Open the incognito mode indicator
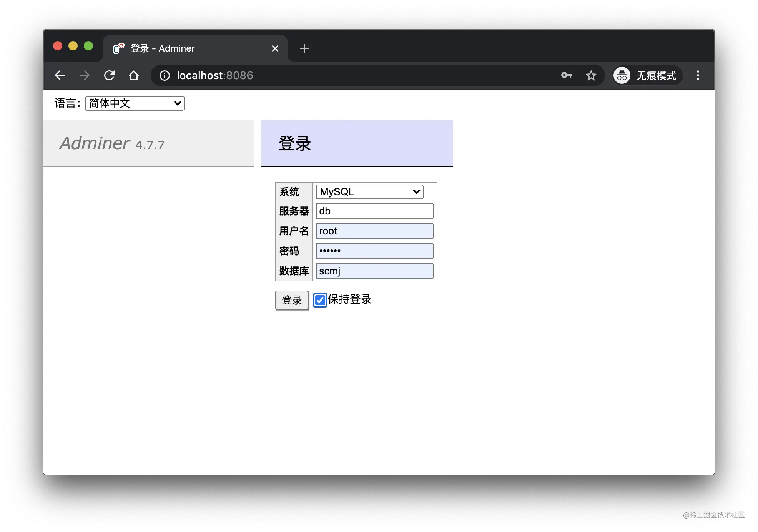This screenshot has width=758, height=532. point(648,75)
